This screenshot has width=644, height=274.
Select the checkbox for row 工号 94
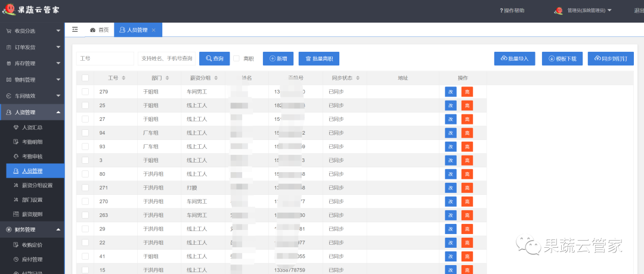pos(85,133)
